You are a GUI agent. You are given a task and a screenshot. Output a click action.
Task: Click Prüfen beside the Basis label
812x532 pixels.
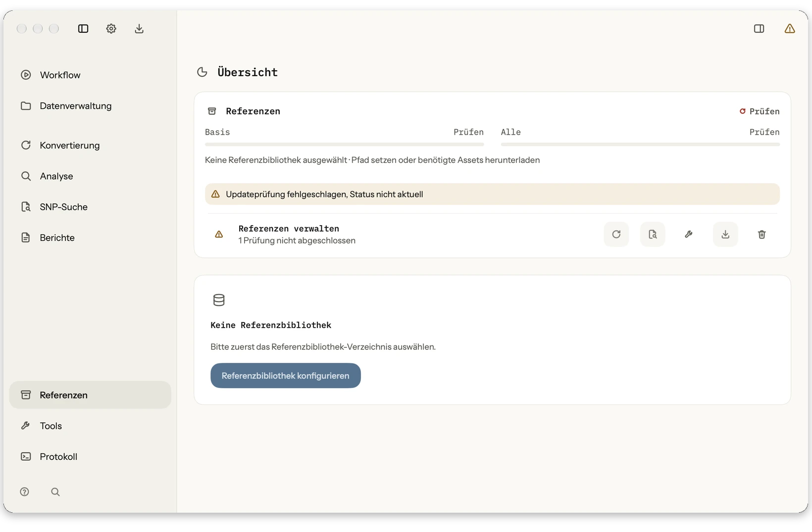468,132
